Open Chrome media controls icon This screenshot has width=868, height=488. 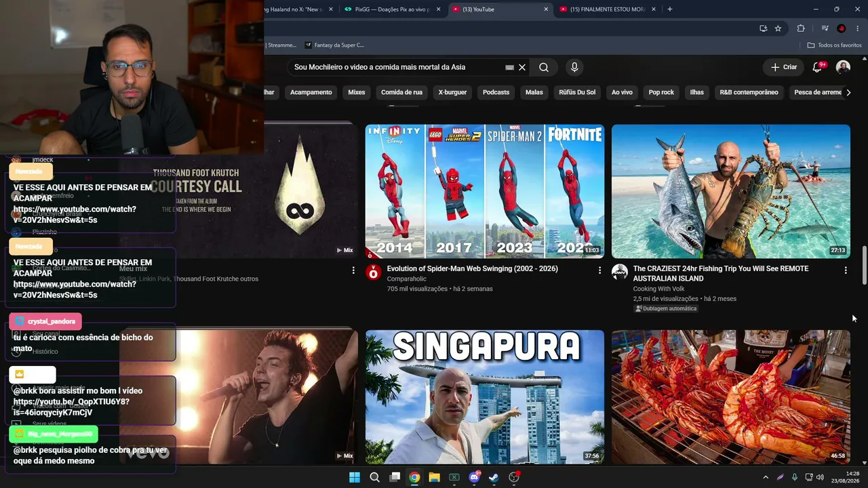pos(825,28)
